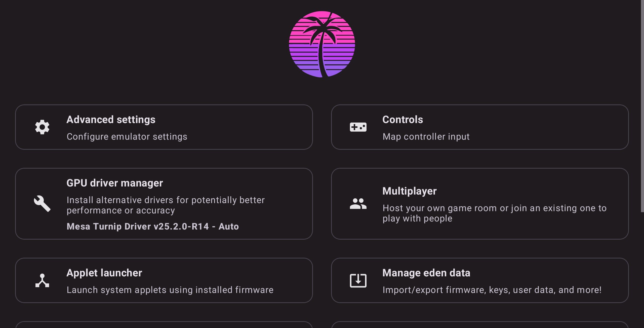644x328 pixels.
Task: Open Advanced settings
Action: click(111, 120)
